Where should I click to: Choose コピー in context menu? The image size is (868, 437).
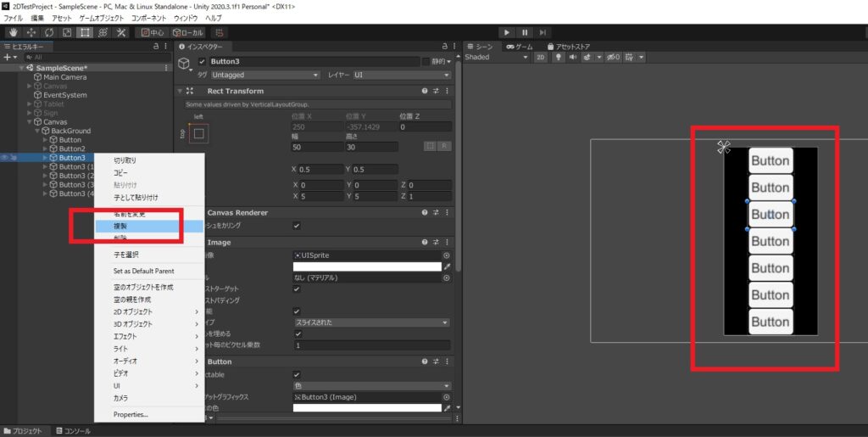coord(149,172)
